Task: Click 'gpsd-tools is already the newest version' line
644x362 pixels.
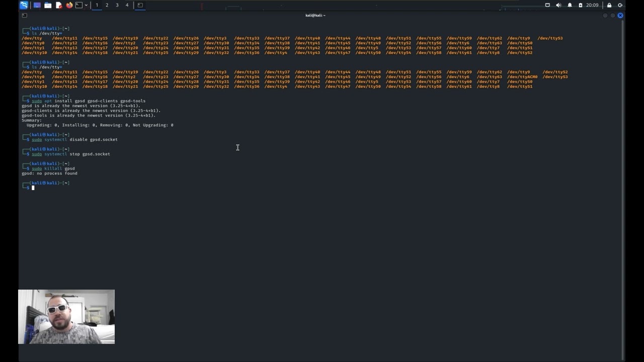Action: (x=89, y=116)
